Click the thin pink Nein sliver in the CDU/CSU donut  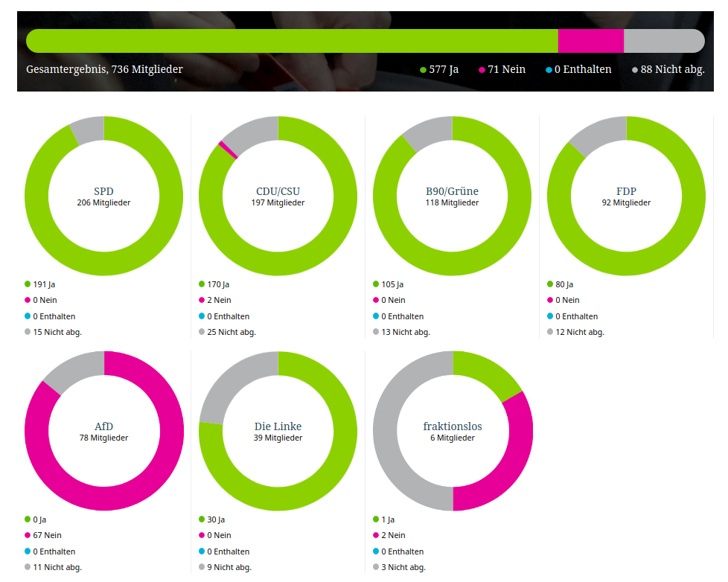tap(228, 150)
